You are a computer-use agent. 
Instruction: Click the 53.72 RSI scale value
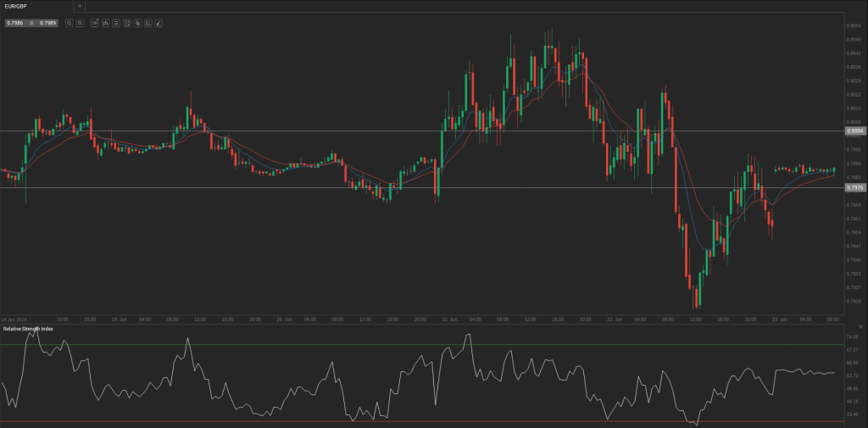[854, 375]
